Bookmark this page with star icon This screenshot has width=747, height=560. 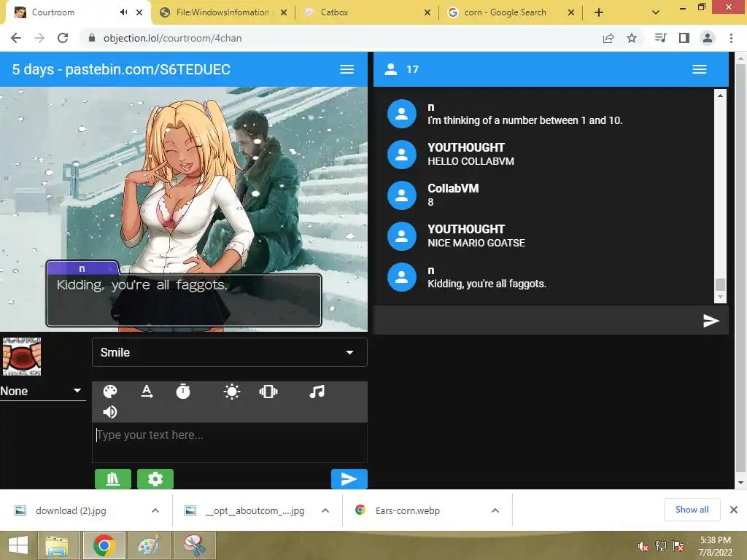point(632,38)
